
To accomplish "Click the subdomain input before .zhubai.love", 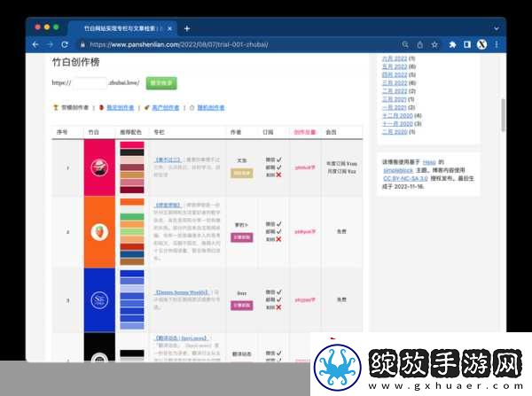I will point(90,82).
